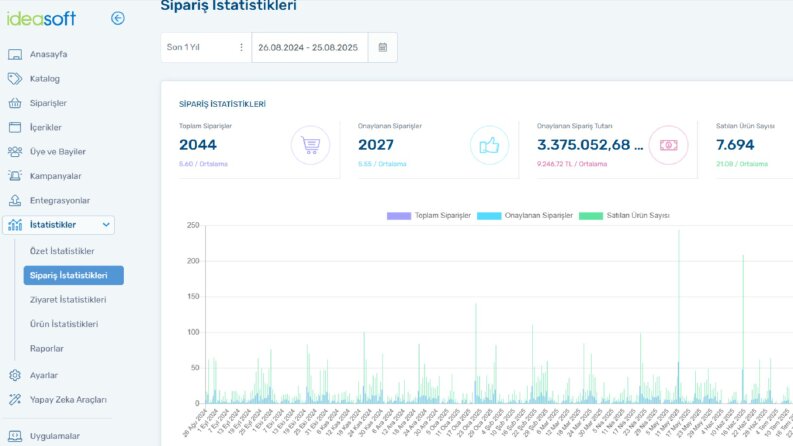Toggle Onaylanan Siparişler blue legend swatch
This screenshot has width=793, height=446.
click(x=489, y=216)
